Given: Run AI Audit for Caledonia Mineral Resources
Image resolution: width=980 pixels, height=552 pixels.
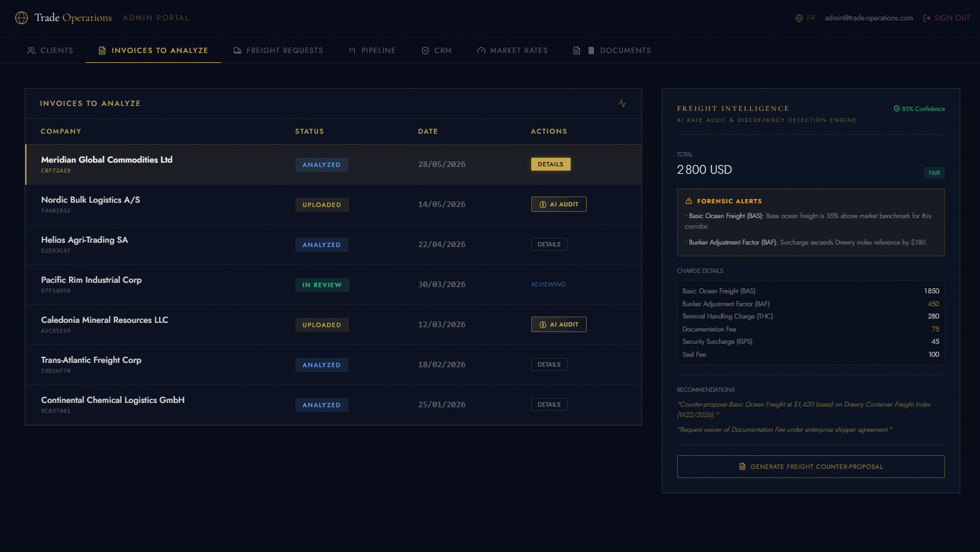Looking at the screenshot, I should [x=559, y=325].
